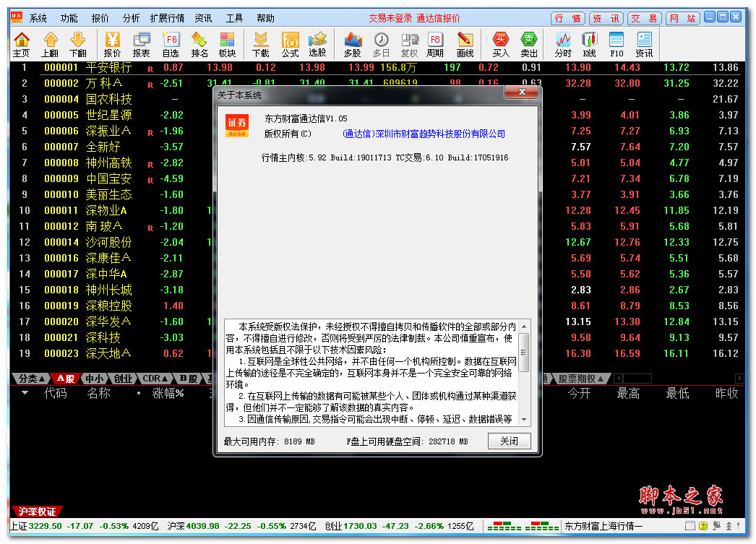This screenshot has width=756, height=544.
Task: Open the 公式 formula toolbar icon
Action: click(x=291, y=44)
